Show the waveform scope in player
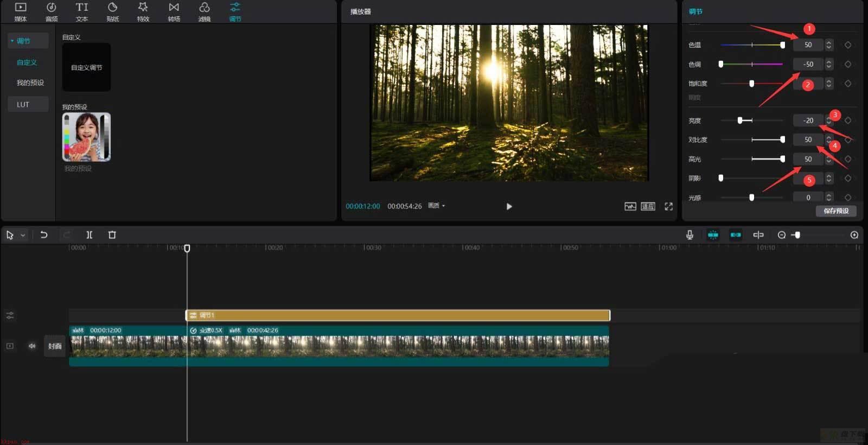Image resolution: width=868 pixels, height=445 pixels. pos(630,206)
